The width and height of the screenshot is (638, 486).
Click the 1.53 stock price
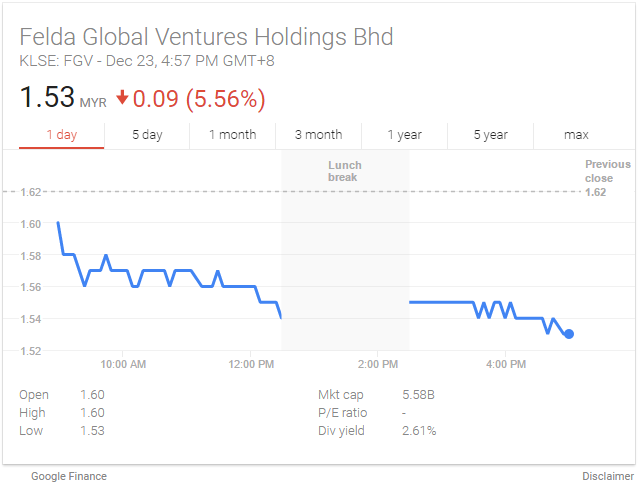pos(47,98)
